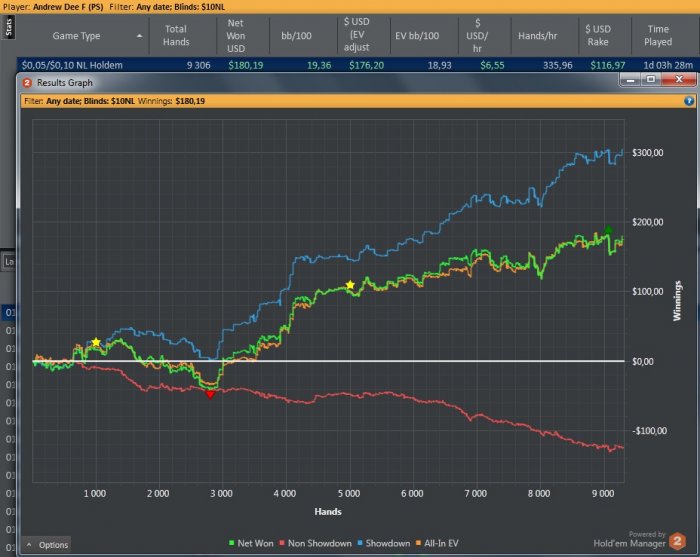
Task: Click the yellow star near 5 000 hands
Action: point(350,286)
